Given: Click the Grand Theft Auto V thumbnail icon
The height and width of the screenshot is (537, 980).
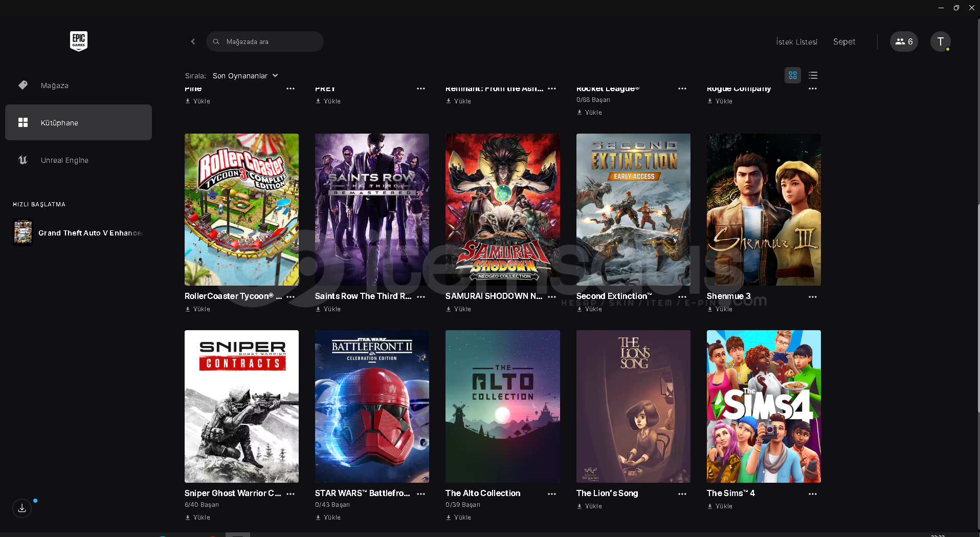Looking at the screenshot, I should coord(23,232).
